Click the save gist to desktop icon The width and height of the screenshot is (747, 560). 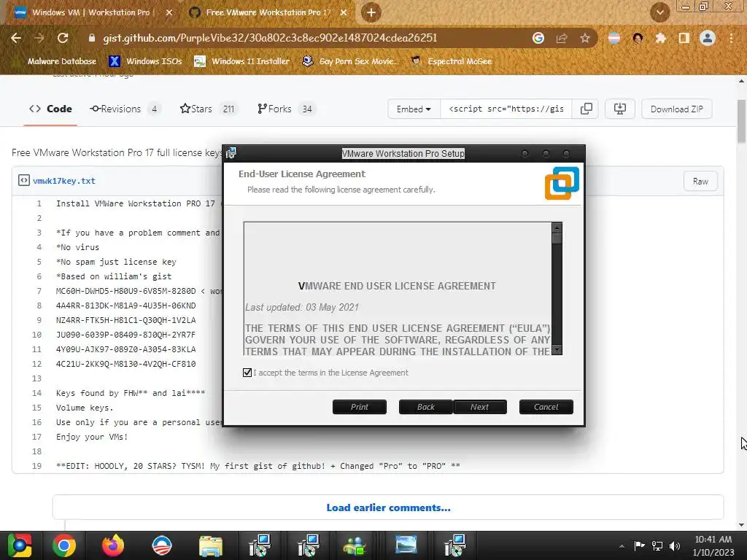(x=620, y=109)
